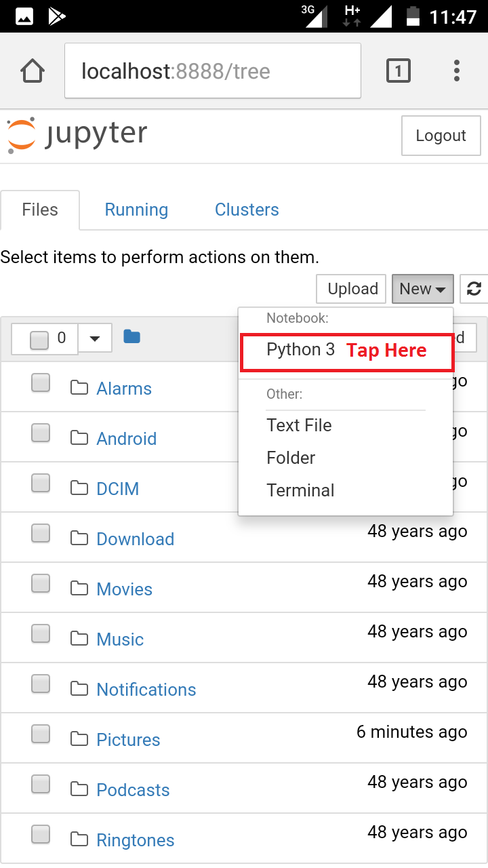Switch to the Running tab
488x868 pixels.
point(136,210)
